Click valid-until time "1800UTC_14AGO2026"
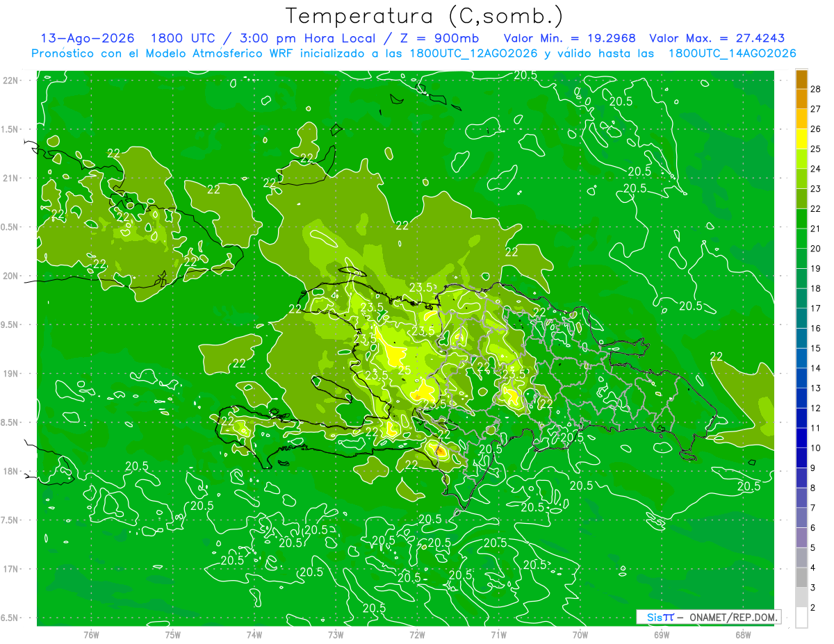834x644 pixels. point(732,53)
